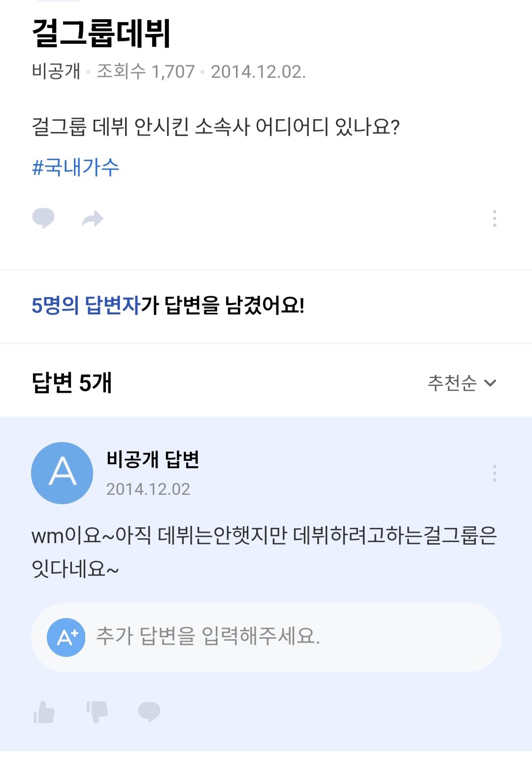Open the three-dot menu on the 비공개 답변 answer
Screen dimensions: 532x761
tap(495, 473)
